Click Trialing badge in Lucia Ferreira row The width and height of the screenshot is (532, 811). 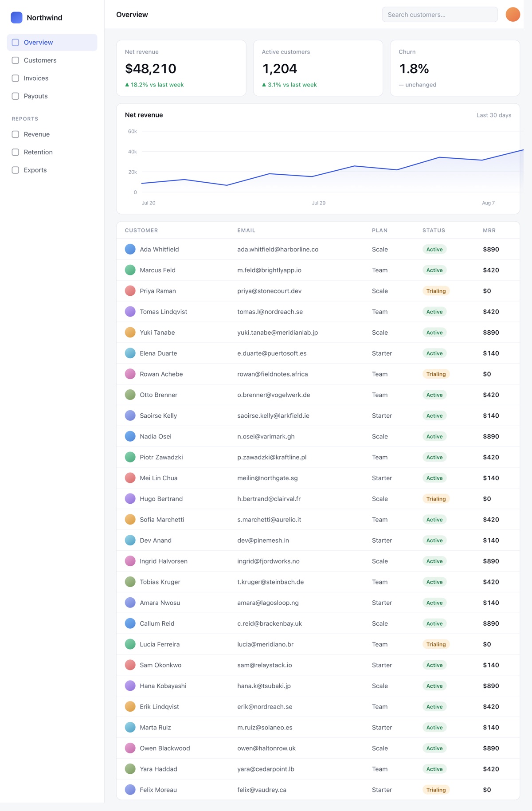point(436,644)
